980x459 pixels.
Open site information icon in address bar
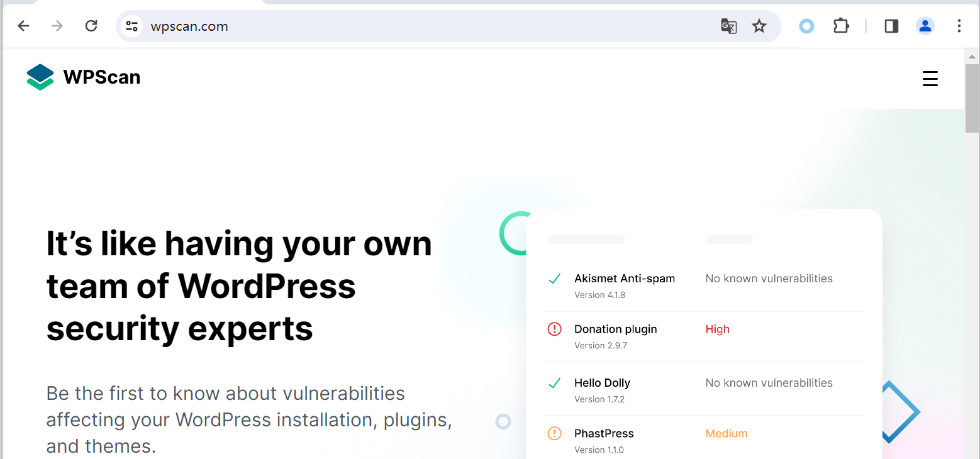point(131,26)
